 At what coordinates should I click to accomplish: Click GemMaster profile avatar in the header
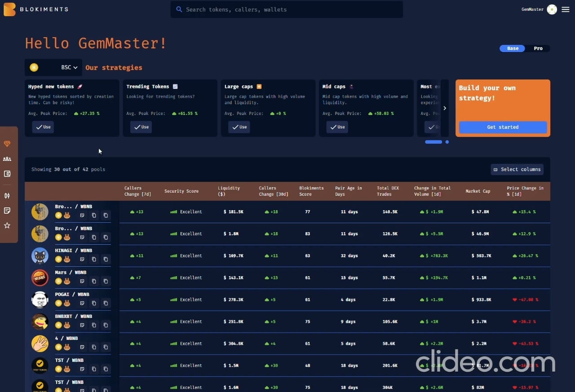pos(552,9)
